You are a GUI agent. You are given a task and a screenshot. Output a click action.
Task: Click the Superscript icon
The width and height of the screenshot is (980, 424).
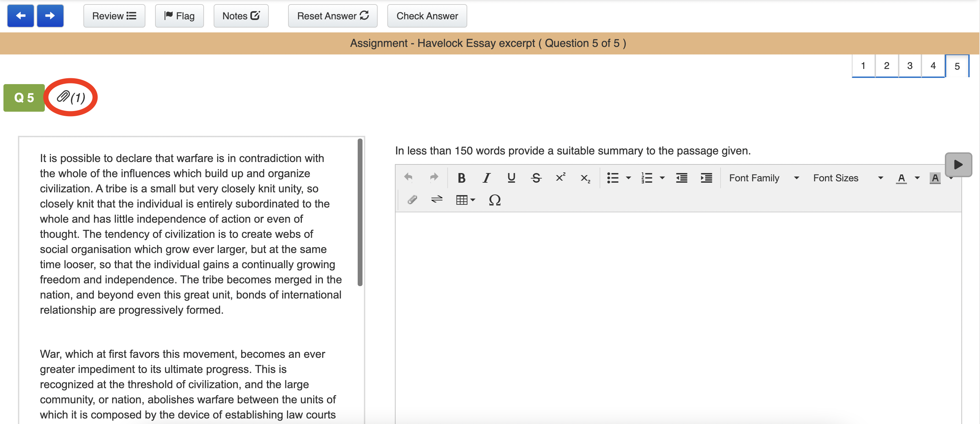click(x=560, y=178)
